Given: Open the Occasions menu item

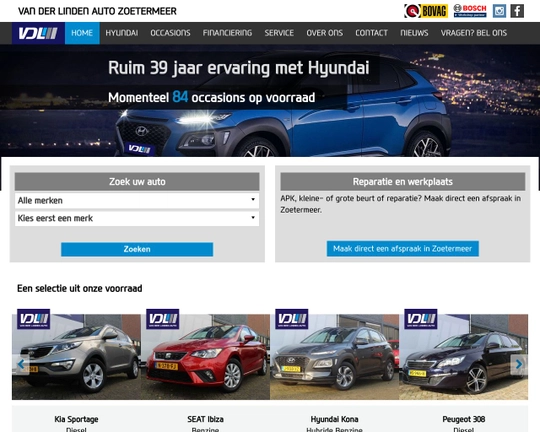Looking at the screenshot, I should pyautogui.click(x=170, y=33).
